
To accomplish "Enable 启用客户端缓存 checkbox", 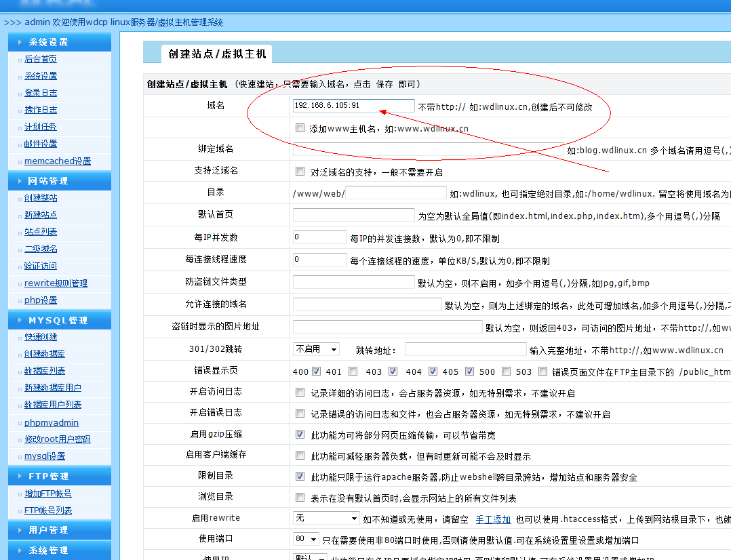I will [x=300, y=456].
